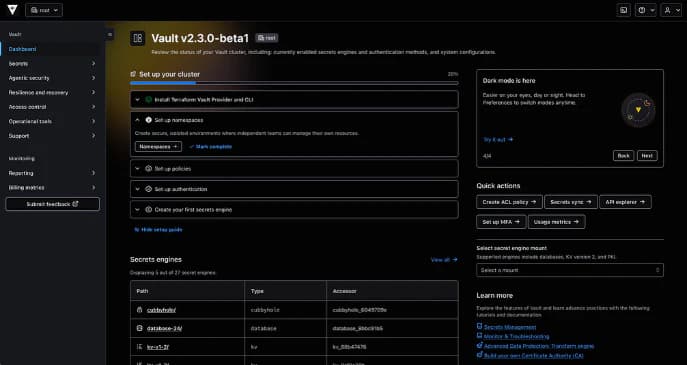Expand the Set up authentication step
This screenshot has width=687, height=365.
137,189
